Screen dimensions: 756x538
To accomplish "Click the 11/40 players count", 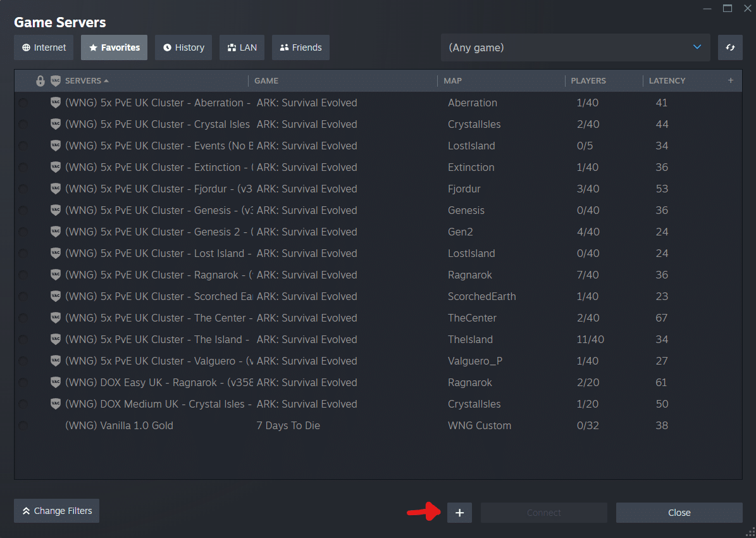I will (x=590, y=340).
